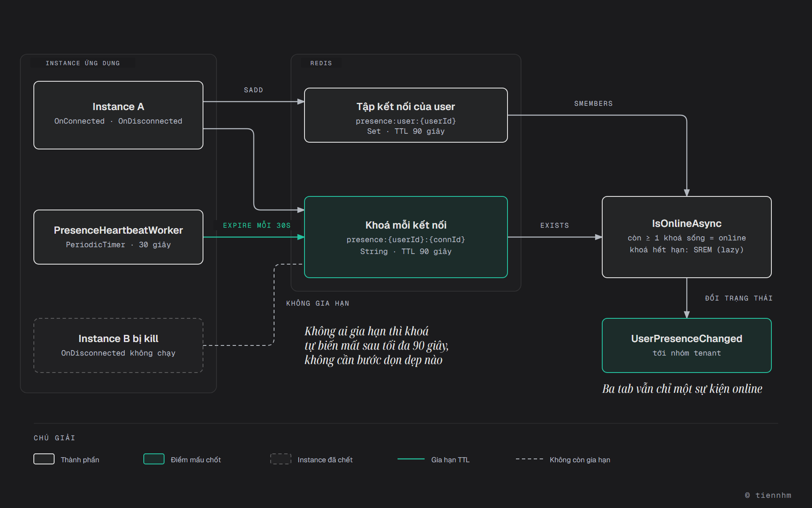
Task: Click the INSTANCE ỨNG DỤNG group title
Action: tap(83, 63)
